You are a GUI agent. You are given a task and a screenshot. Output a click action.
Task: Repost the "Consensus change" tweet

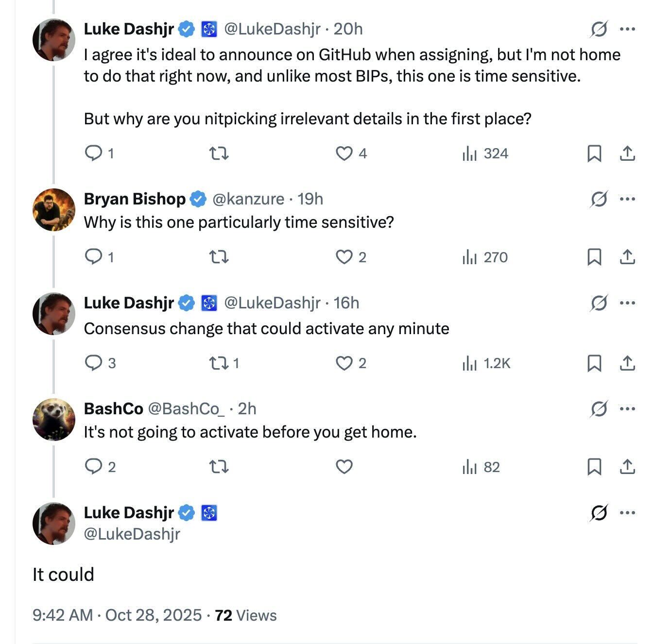218,363
